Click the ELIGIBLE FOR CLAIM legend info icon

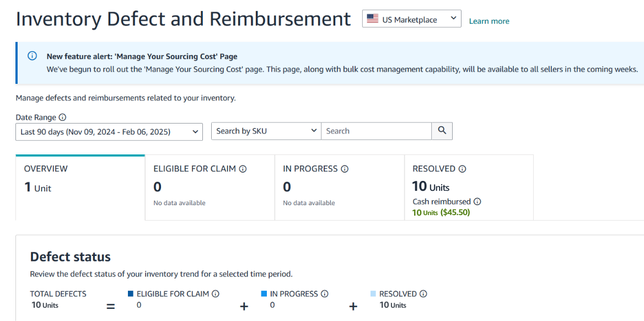pyautogui.click(x=215, y=293)
